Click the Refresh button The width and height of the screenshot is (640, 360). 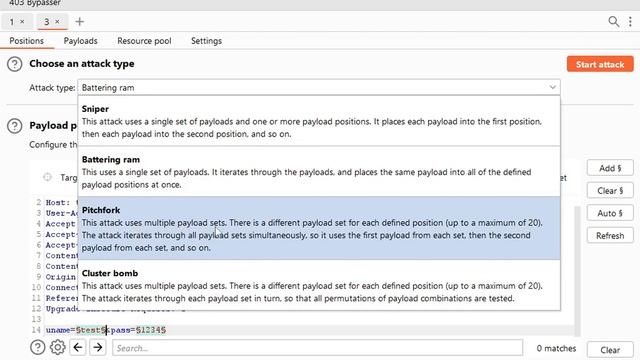610,236
